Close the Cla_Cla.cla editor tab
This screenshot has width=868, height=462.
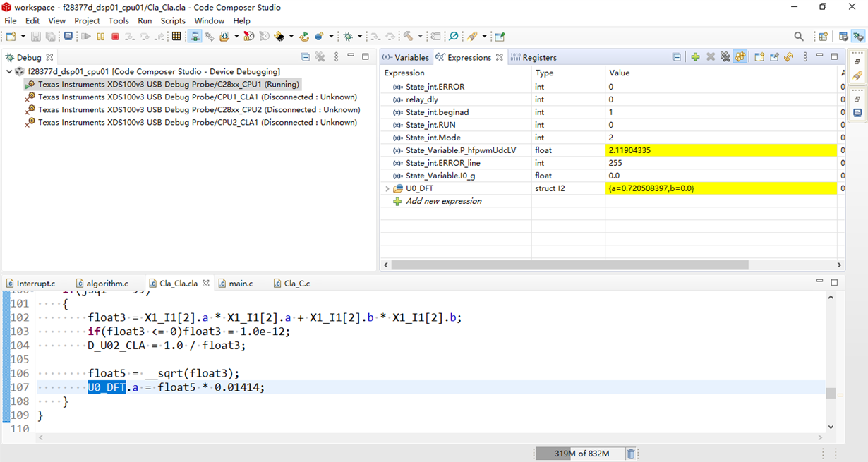click(206, 284)
